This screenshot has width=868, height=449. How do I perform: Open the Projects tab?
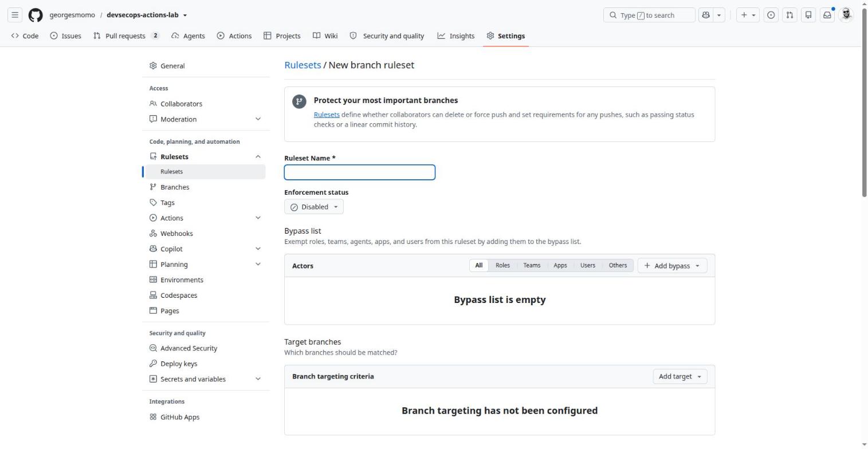tap(282, 36)
